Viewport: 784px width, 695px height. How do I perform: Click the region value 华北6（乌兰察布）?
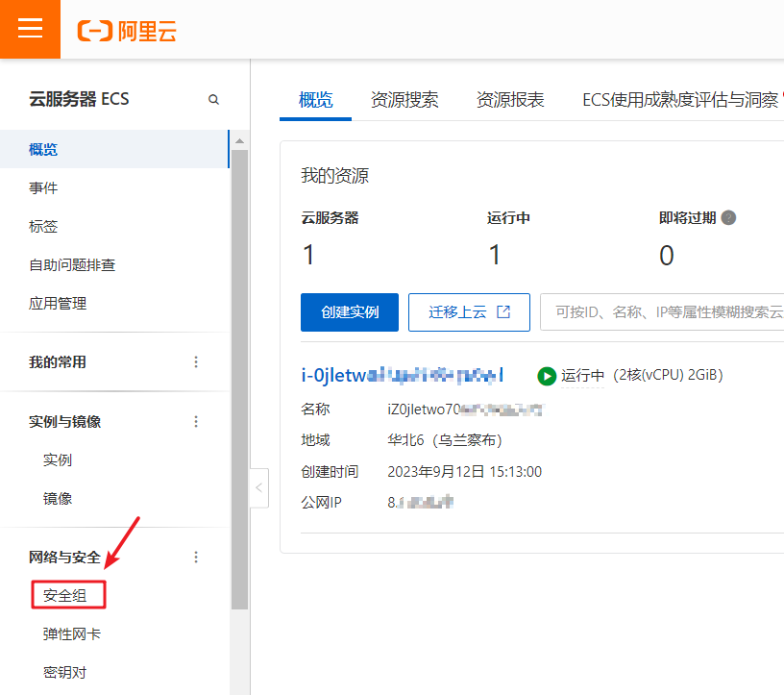445,440
